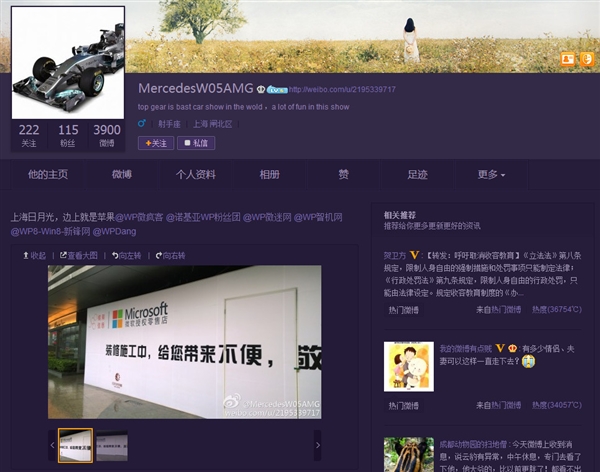The height and width of the screenshot is (472, 600).
Task: Select the second photo thumbnail
Action: pos(112,445)
